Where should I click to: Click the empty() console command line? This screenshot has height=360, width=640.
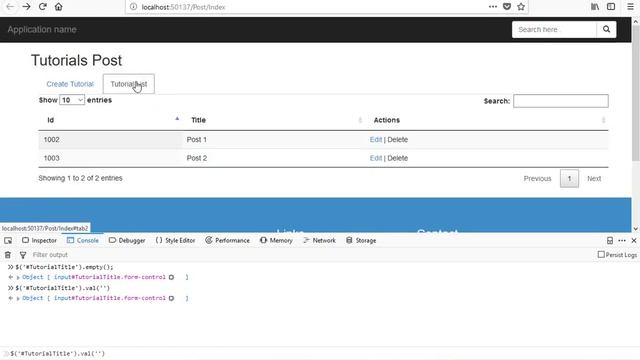(x=64, y=267)
